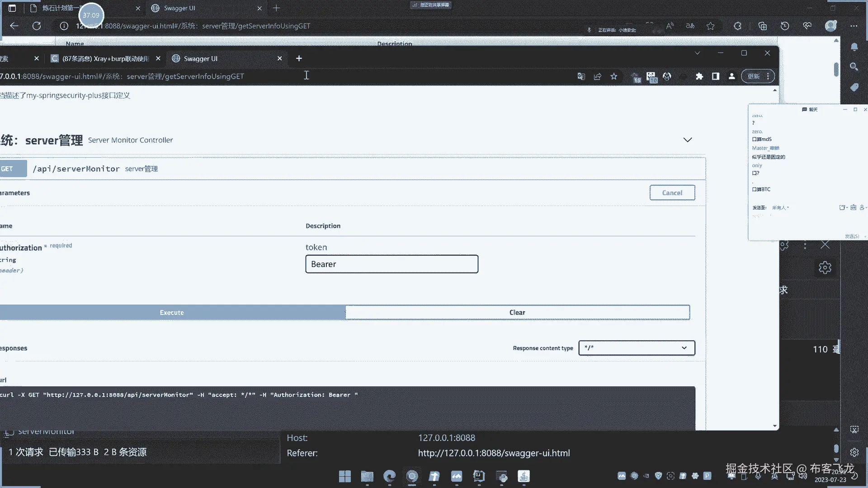Collapse the Server Monitor Controller section
868x488 pixels.
point(688,140)
